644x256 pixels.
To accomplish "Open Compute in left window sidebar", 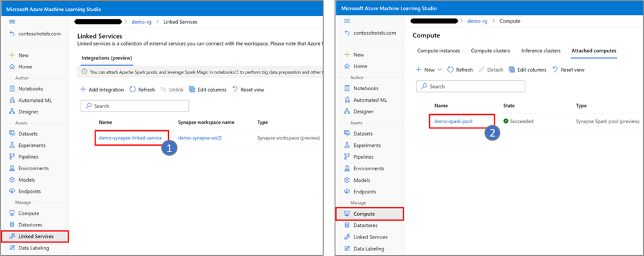I will [x=29, y=213].
